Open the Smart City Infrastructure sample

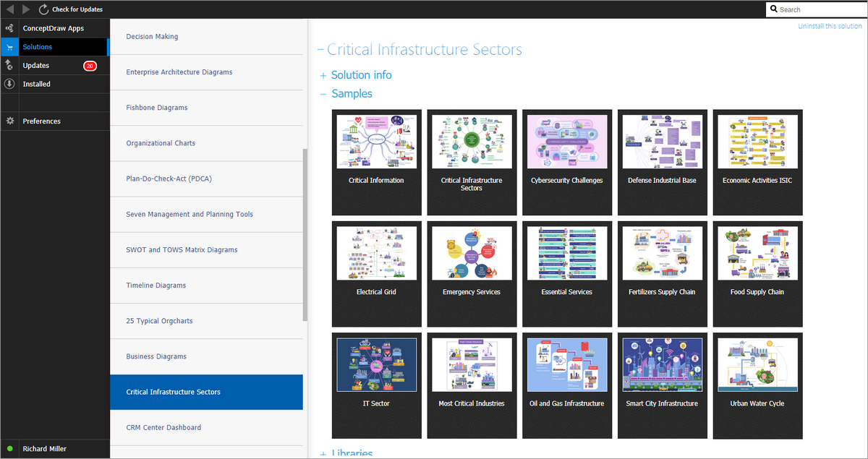click(x=662, y=385)
